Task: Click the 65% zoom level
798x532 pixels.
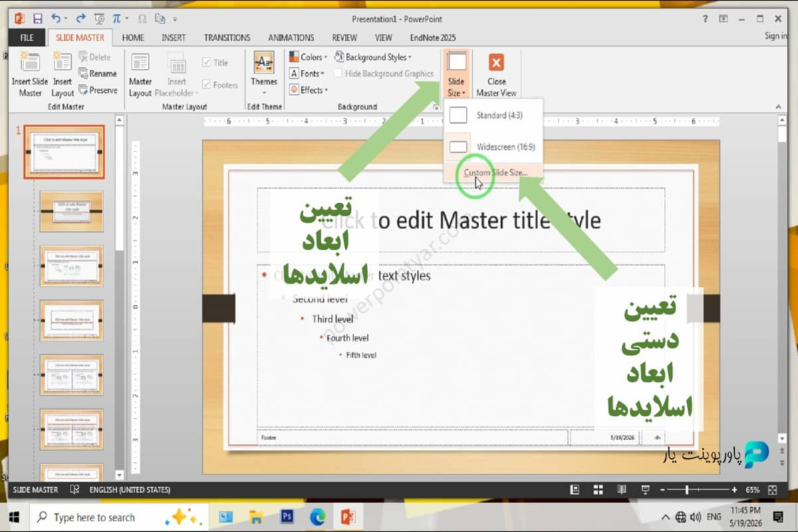Action: click(x=752, y=489)
